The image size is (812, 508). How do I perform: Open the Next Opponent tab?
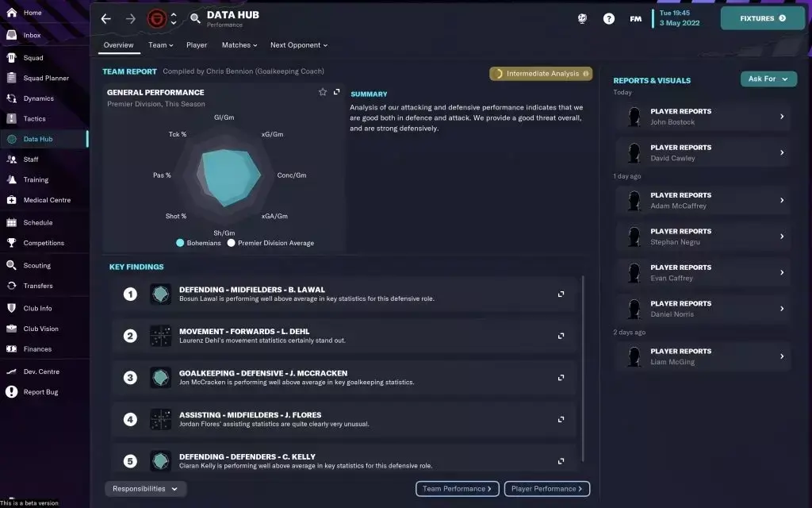pos(299,45)
